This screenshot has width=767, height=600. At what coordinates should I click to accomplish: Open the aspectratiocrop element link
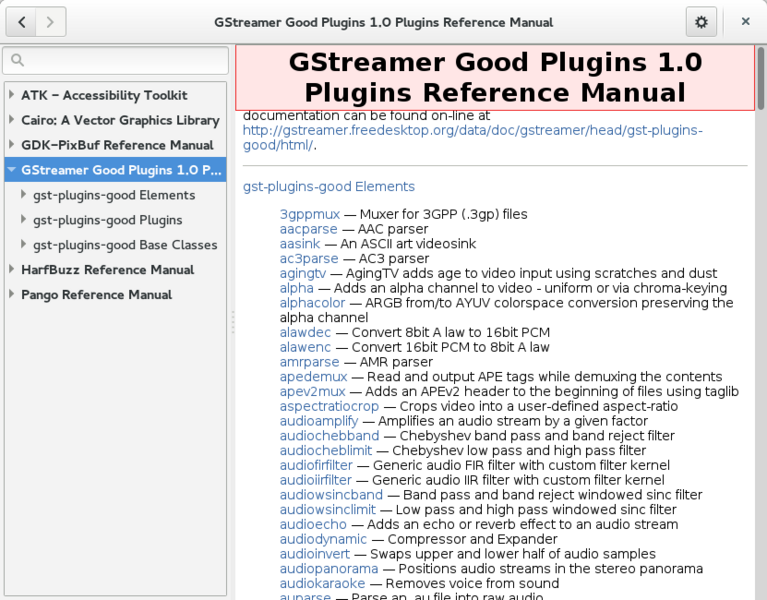[329, 406]
